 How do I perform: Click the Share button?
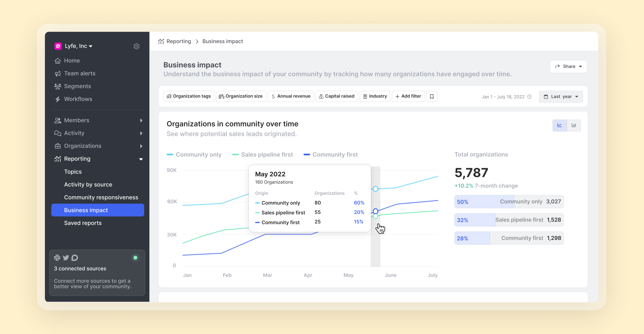[568, 67]
